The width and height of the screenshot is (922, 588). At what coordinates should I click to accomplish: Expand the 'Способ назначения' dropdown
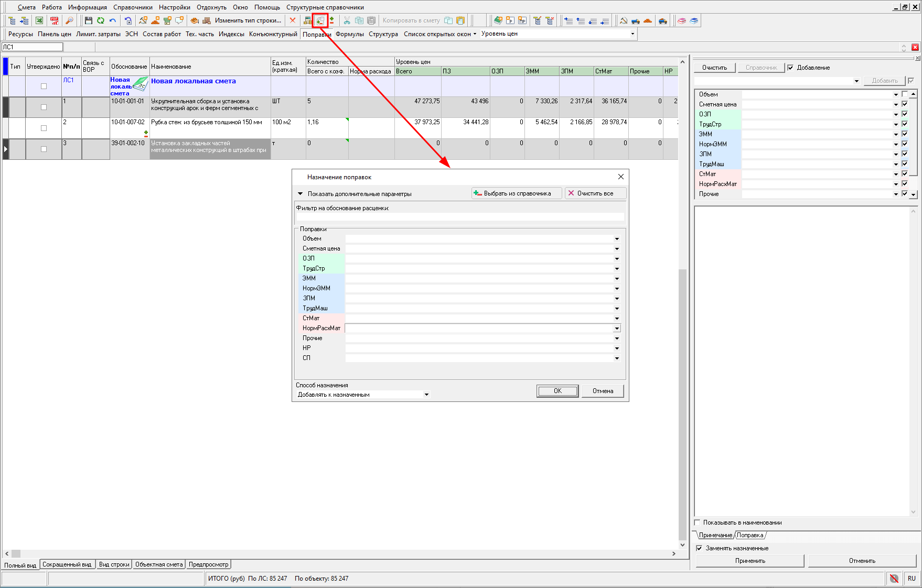coord(426,395)
